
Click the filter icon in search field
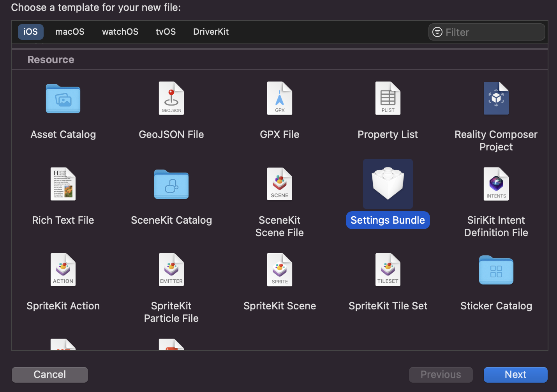click(x=437, y=32)
